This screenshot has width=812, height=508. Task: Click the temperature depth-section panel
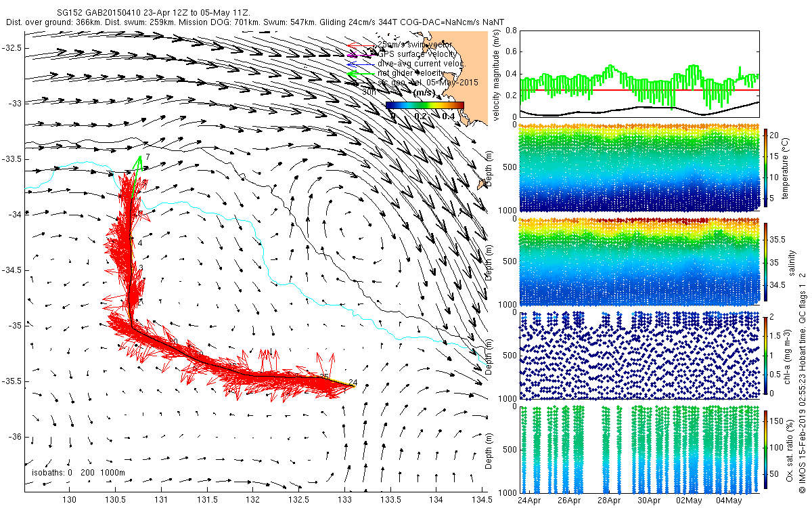(x=638, y=167)
